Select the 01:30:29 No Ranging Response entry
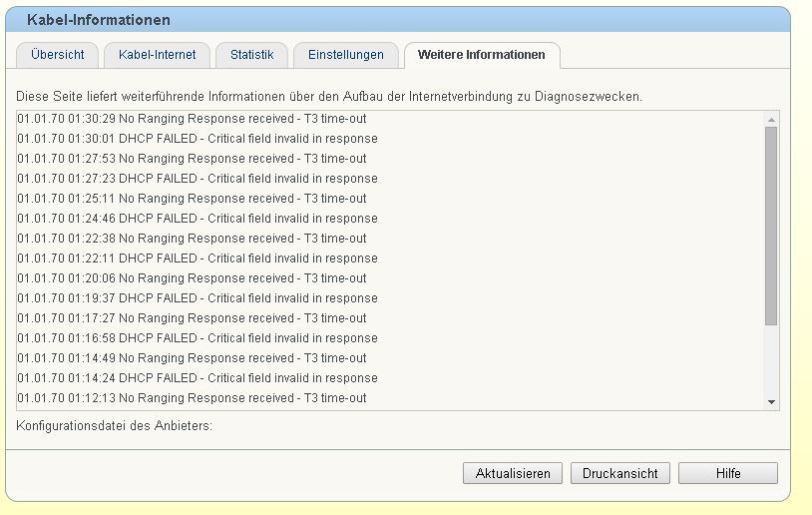The image size is (812, 515). (x=192, y=119)
